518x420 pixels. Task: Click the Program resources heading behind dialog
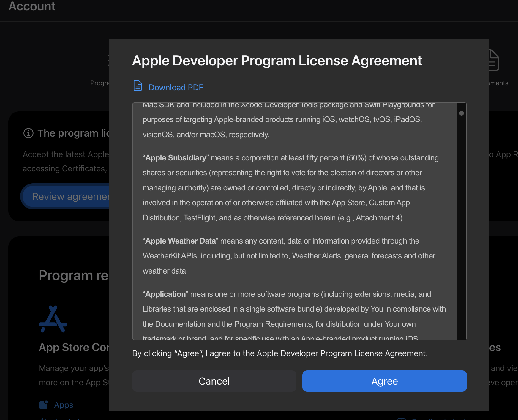click(x=74, y=275)
